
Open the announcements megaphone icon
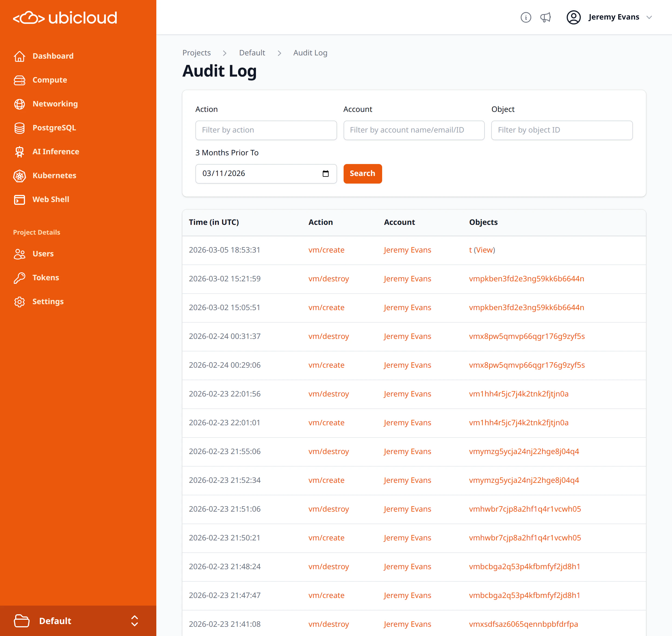coord(546,18)
